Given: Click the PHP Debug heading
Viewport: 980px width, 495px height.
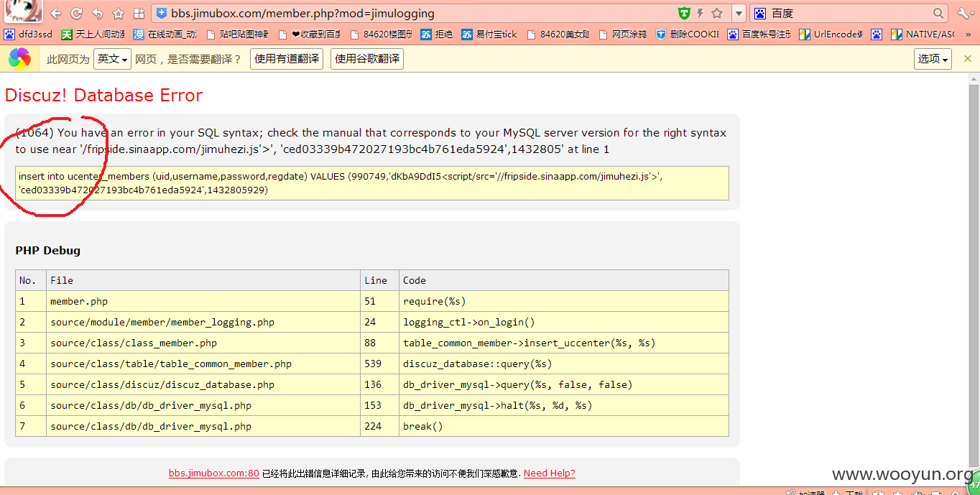Looking at the screenshot, I should pyautogui.click(x=47, y=250).
